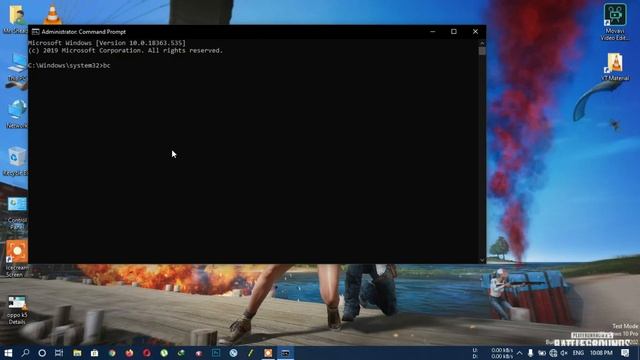The image size is (640, 360).
Task: Click the U: D: network speed meter
Action: click(x=493, y=353)
